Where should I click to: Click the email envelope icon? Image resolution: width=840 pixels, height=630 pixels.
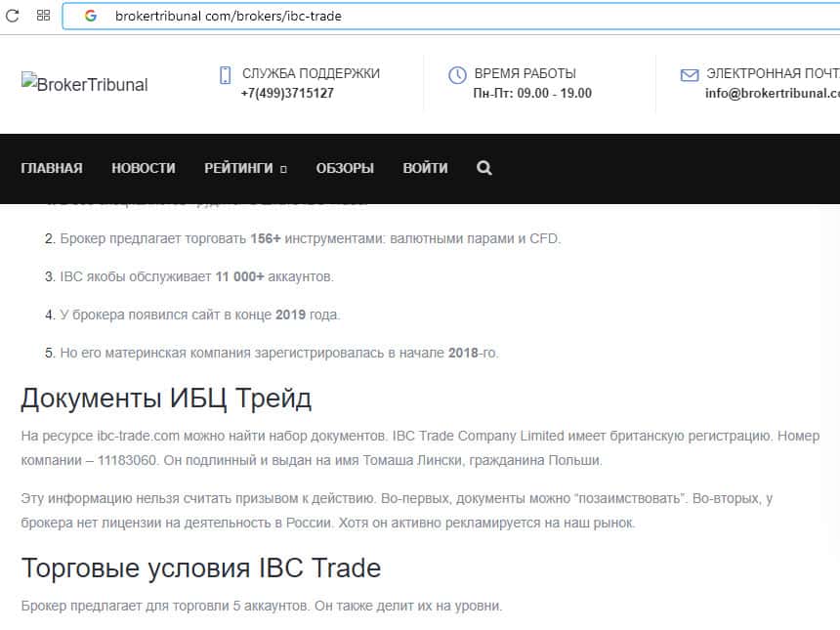tap(690, 75)
